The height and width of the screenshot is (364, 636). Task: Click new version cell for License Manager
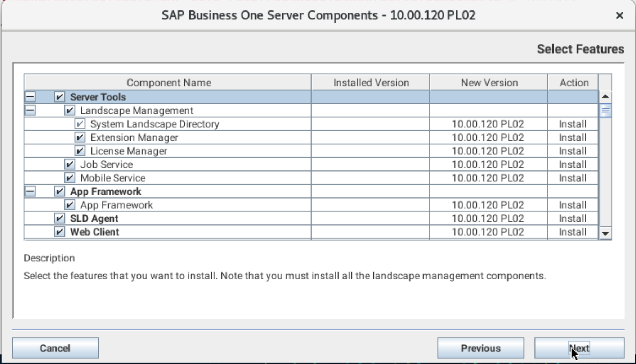tap(488, 151)
